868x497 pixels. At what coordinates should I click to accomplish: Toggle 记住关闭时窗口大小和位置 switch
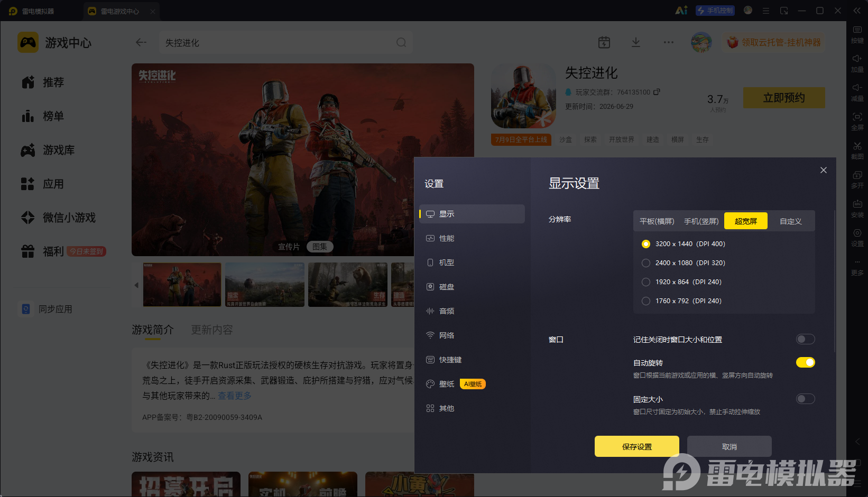[x=805, y=339]
